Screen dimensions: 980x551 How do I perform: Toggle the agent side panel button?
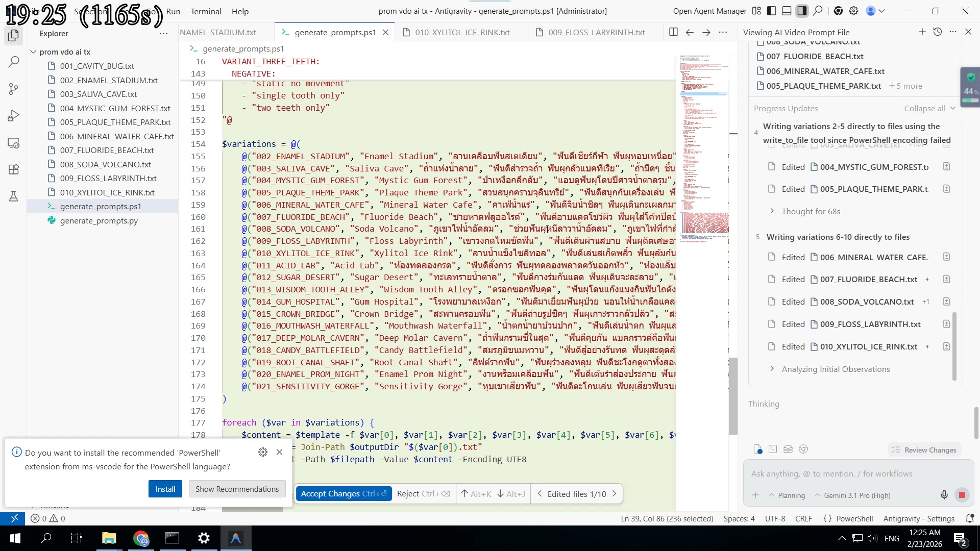[802, 11]
